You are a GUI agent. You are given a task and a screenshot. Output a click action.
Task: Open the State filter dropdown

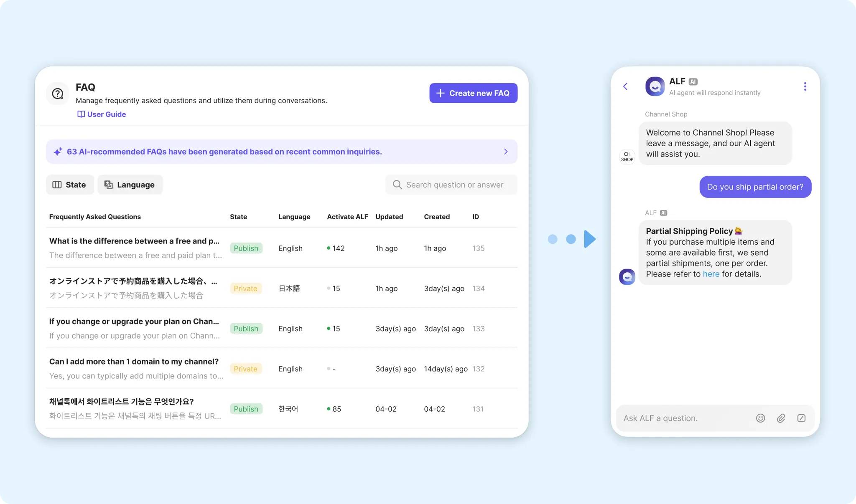pyautogui.click(x=69, y=185)
